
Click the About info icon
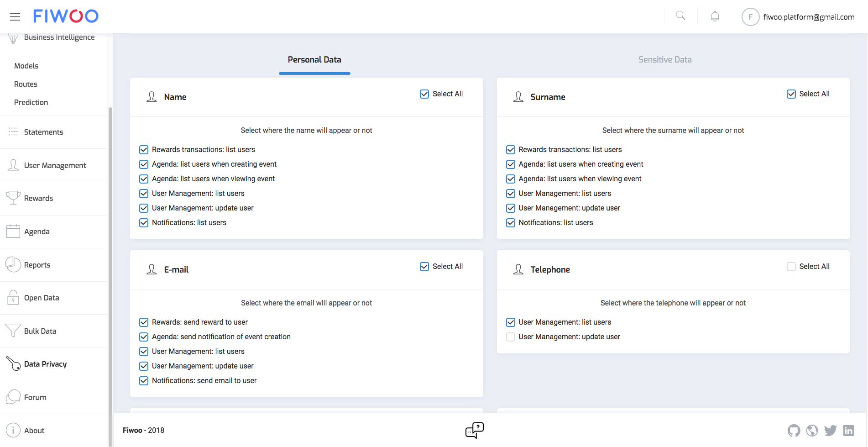click(x=13, y=430)
